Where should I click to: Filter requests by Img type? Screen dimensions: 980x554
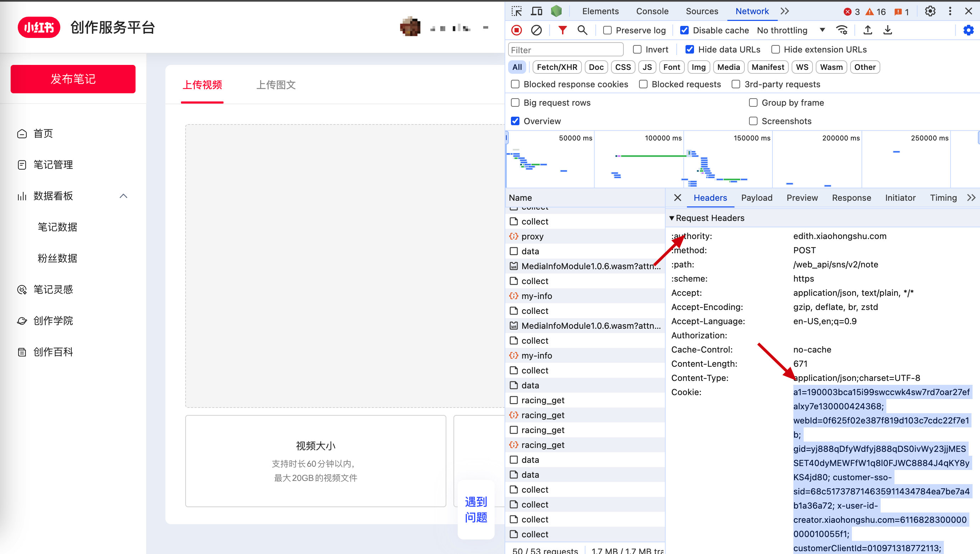[x=698, y=67]
